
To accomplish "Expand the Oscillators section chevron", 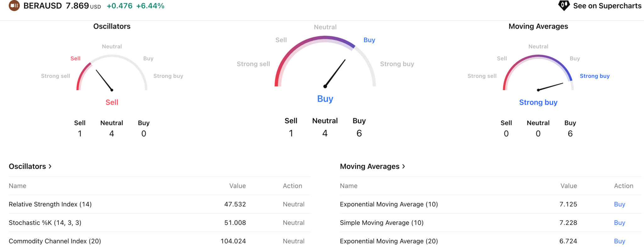I will 50,166.
